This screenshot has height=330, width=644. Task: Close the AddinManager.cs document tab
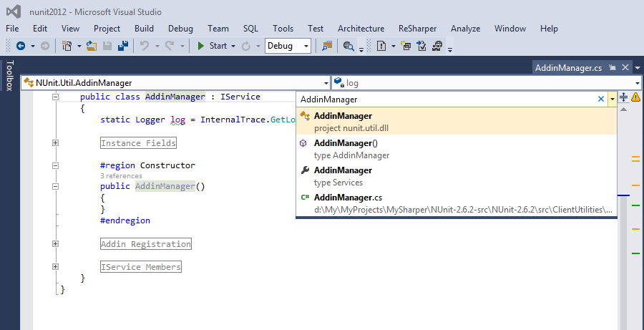coord(625,68)
